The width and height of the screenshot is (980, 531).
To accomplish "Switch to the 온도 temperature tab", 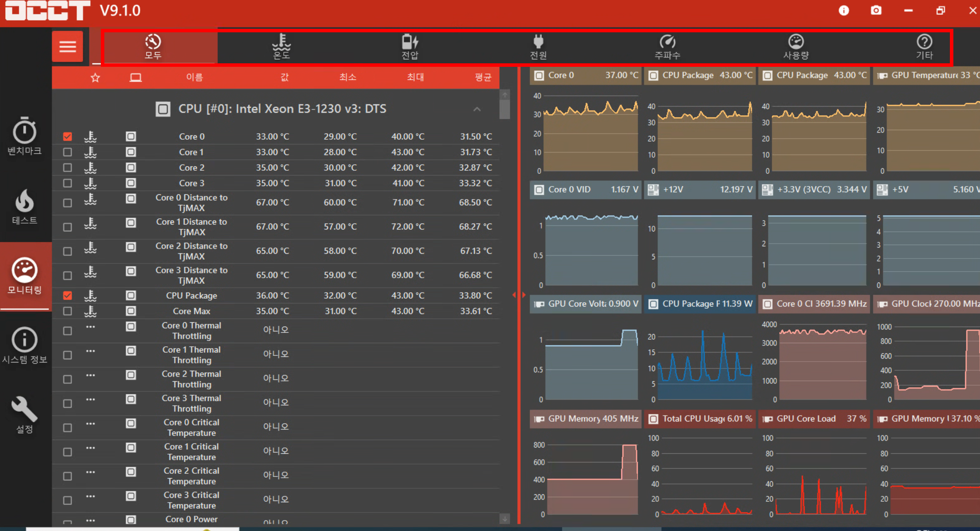I will pyautogui.click(x=282, y=46).
